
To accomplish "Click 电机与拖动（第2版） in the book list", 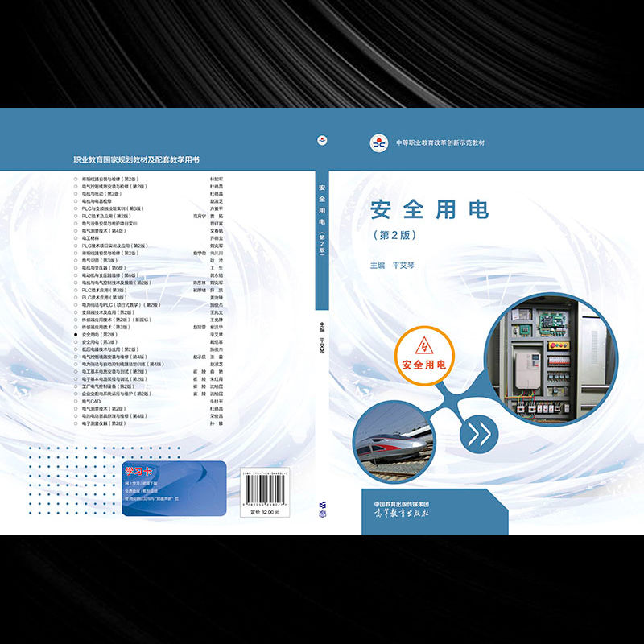I will pyautogui.click(x=101, y=194).
